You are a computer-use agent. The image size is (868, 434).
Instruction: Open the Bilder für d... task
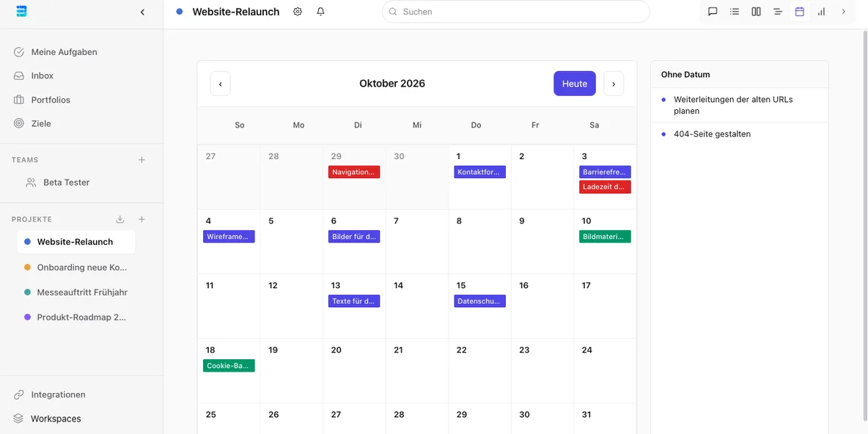354,236
